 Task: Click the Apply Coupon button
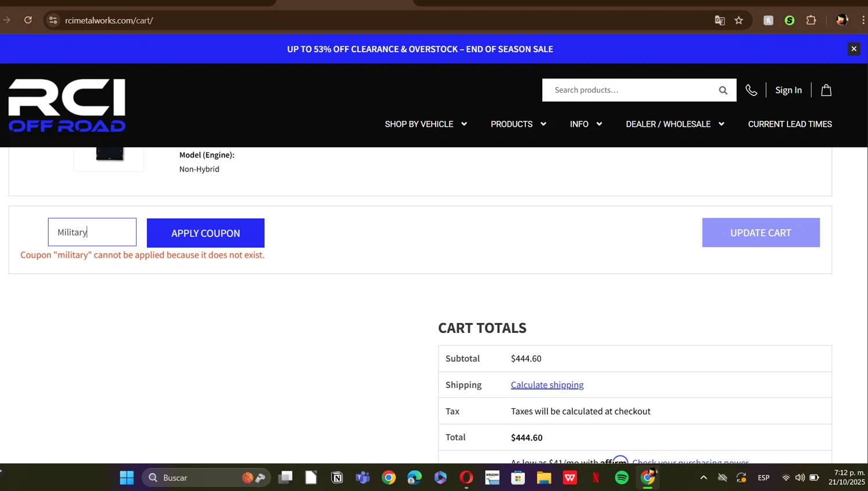pos(205,233)
